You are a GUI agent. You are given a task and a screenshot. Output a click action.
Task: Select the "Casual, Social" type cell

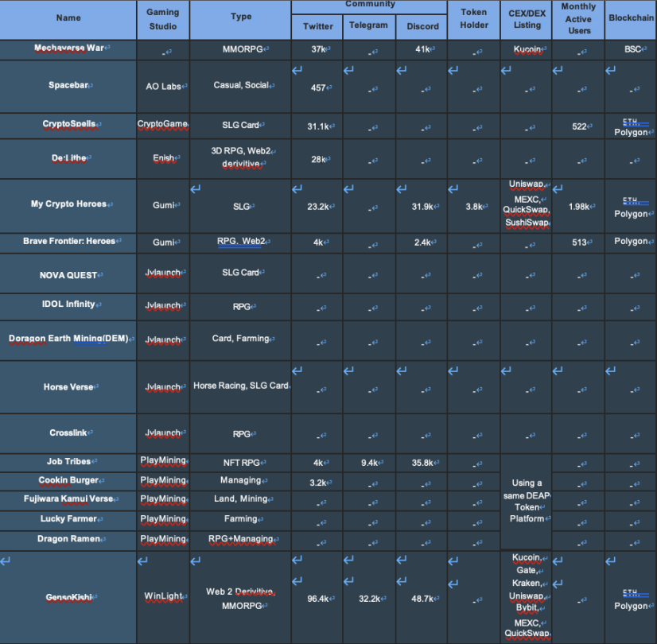point(241,85)
